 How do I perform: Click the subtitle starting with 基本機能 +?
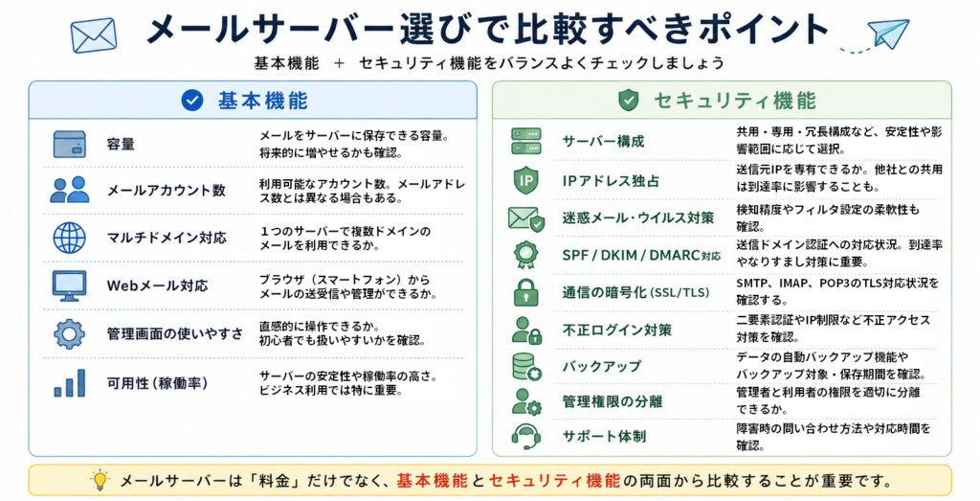pyautogui.click(x=489, y=63)
